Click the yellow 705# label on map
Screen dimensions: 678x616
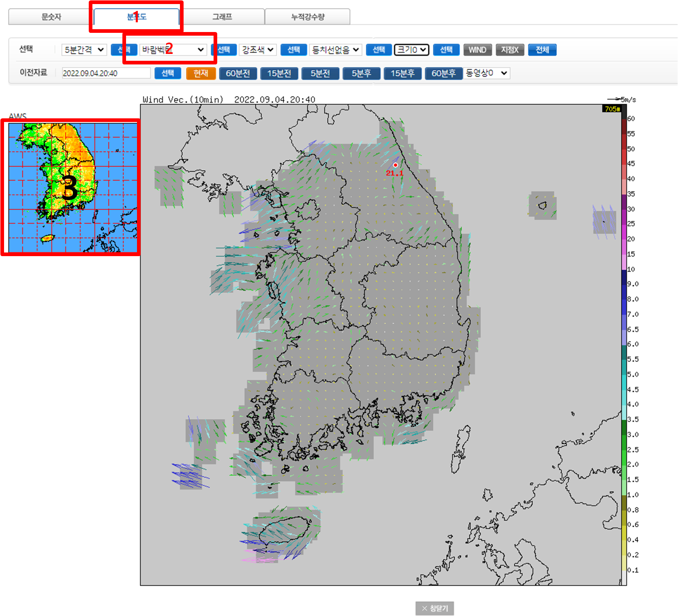coord(612,109)
